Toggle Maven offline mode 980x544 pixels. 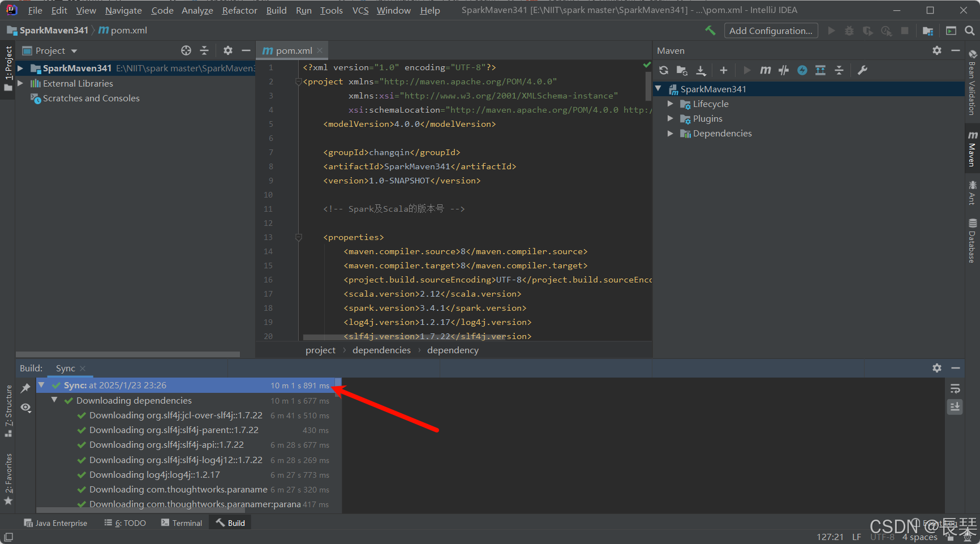click(x=802, y=70)
